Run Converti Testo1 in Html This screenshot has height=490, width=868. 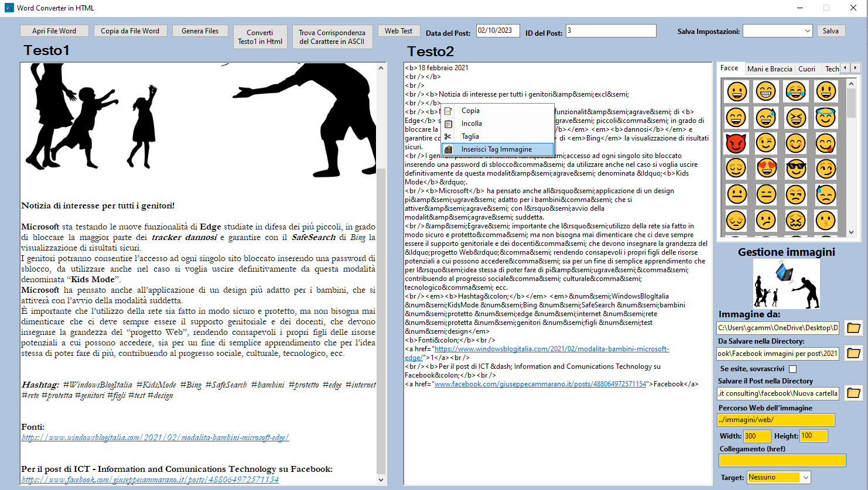pos(260,37)
